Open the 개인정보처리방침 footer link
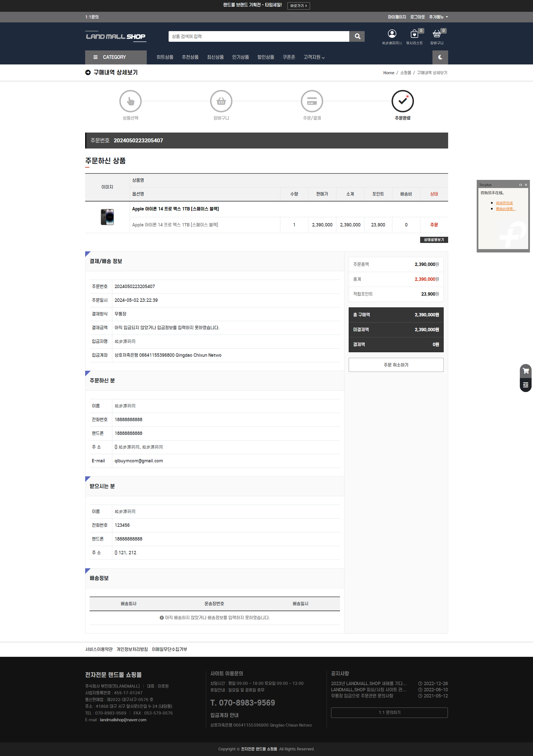Screen dimensions: 533x756 tap(132, 649)
